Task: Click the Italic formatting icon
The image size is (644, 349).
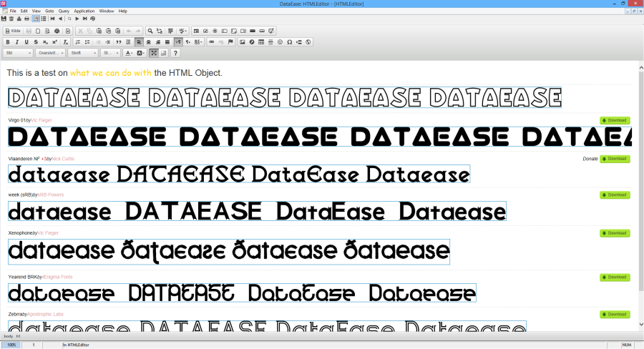Action: (x=17, y=42)
